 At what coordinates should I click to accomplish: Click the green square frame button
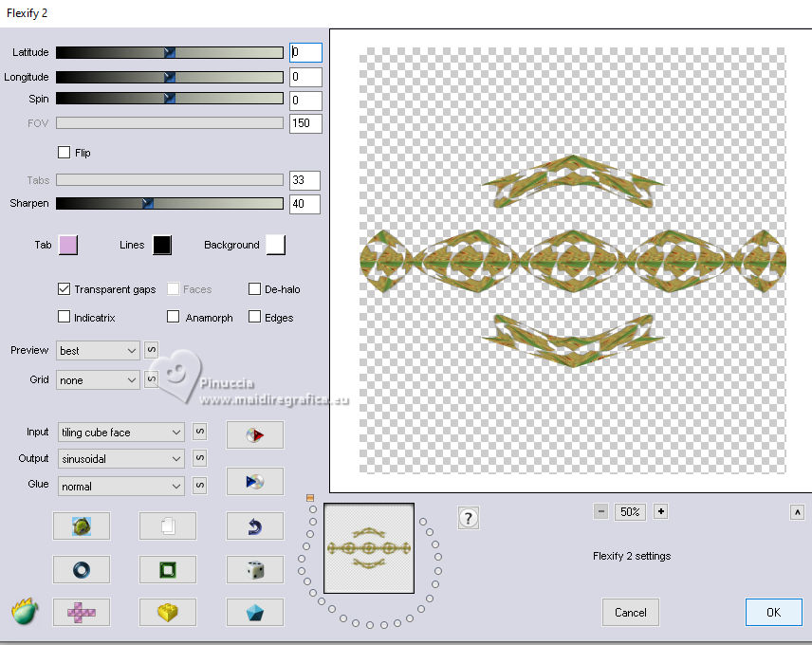[168, 569]
